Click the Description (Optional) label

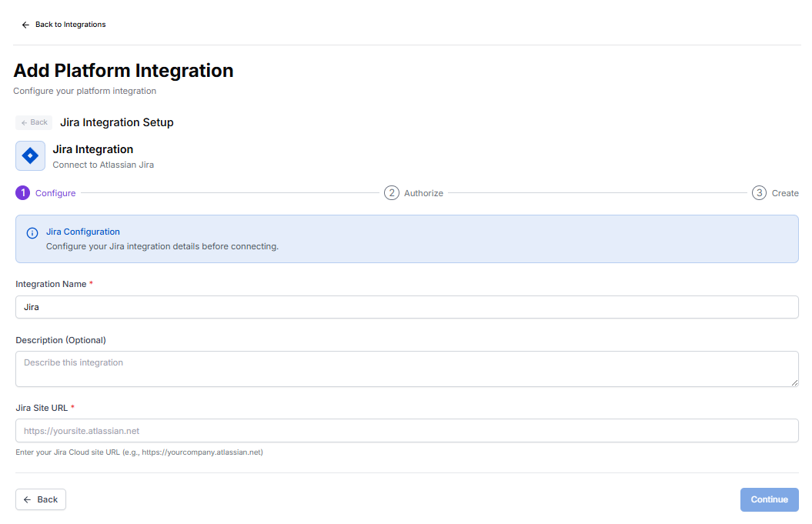61,340
